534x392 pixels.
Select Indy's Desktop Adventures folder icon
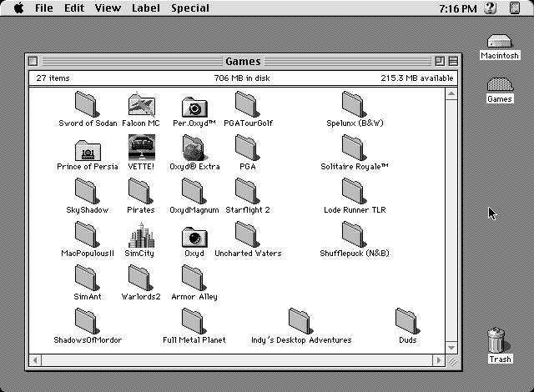[300, 321]
